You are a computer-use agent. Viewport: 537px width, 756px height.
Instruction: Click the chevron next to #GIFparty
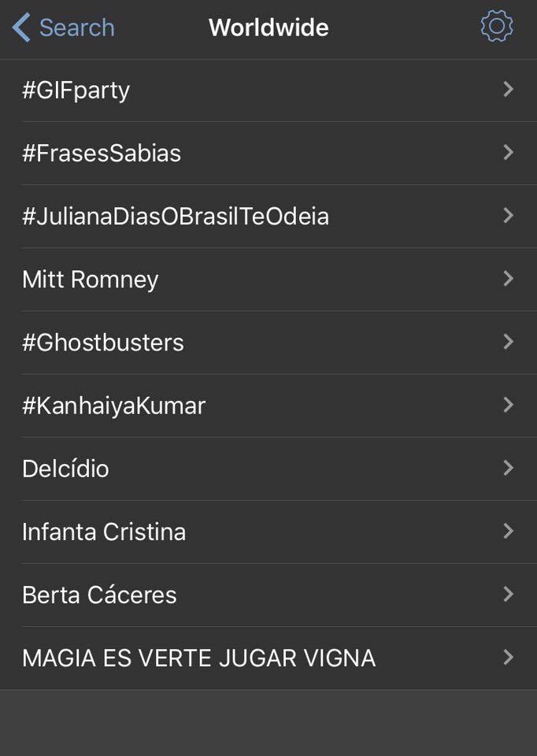point(508,89)
